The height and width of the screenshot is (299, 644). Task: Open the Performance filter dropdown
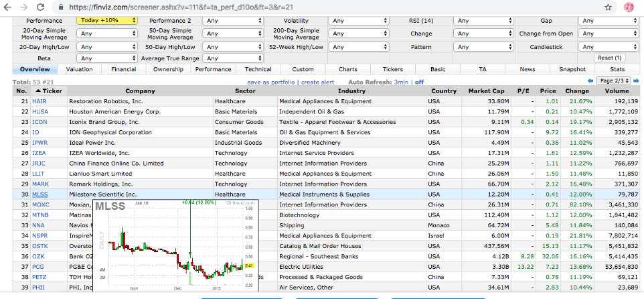(107, 21)
